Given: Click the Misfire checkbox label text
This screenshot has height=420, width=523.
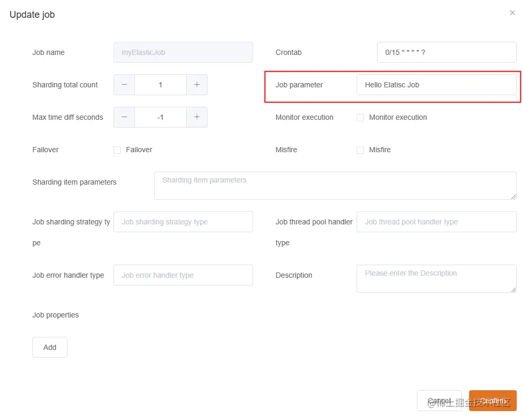Looking at the screenshot, I should pos(380,150).
